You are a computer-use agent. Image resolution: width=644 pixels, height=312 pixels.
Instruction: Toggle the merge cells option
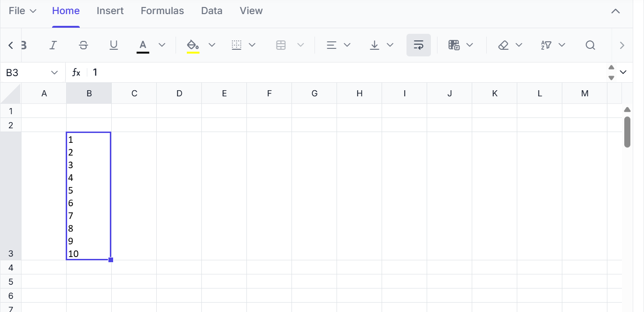[281, 45]
